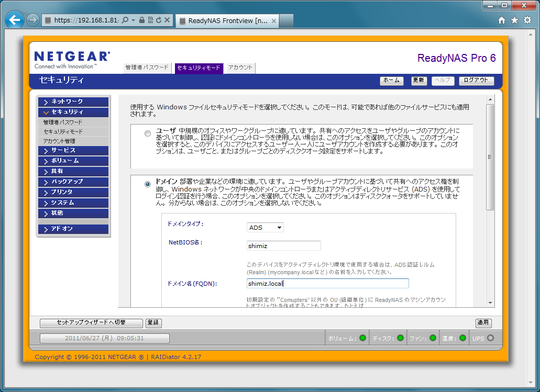Select the ドメイン security mode radio button
The height and width of the screenshot is (392, 540).
tap(148, 184)
